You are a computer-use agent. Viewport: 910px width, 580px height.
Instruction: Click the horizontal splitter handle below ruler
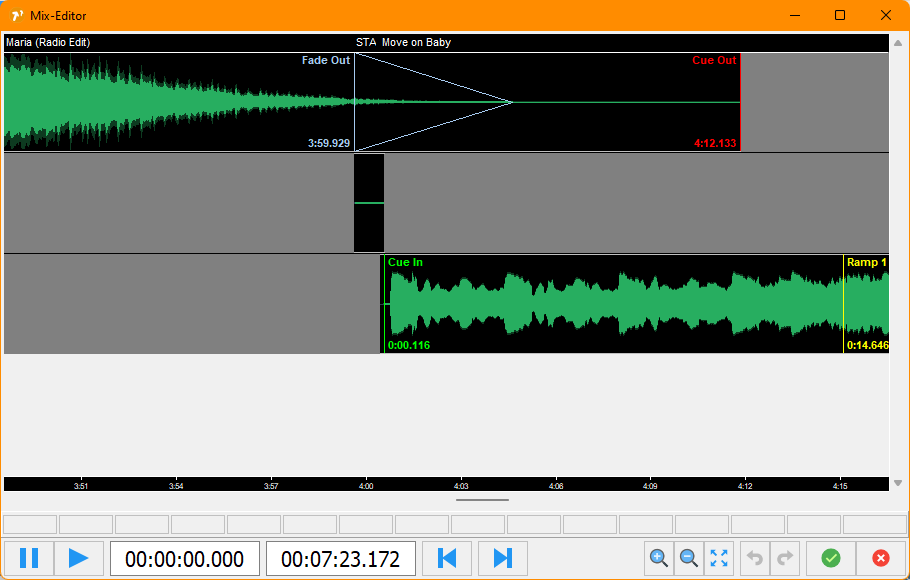point(482,500)
